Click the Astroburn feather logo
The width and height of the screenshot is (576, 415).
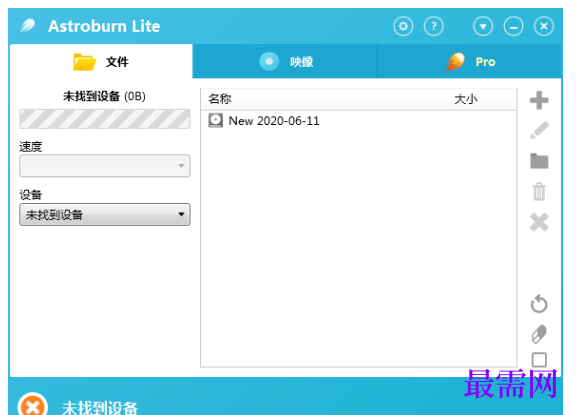point(28,26)
